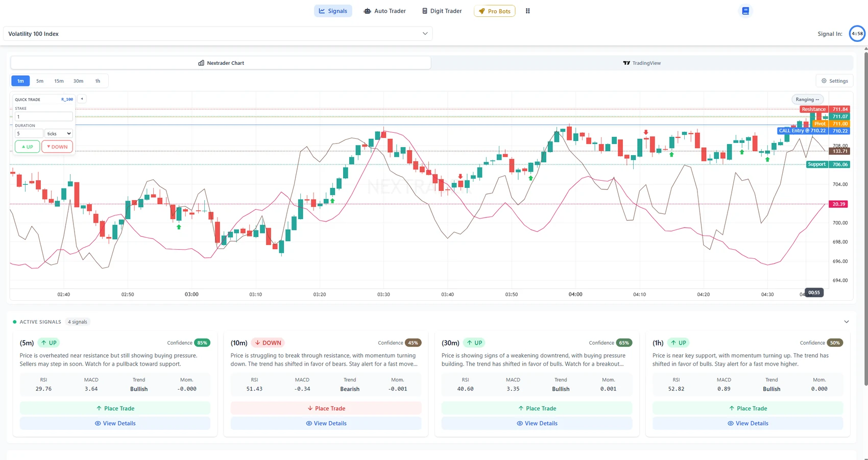Click the 30m UP signal badge
The image size is (868, 460).
(474, 343)
